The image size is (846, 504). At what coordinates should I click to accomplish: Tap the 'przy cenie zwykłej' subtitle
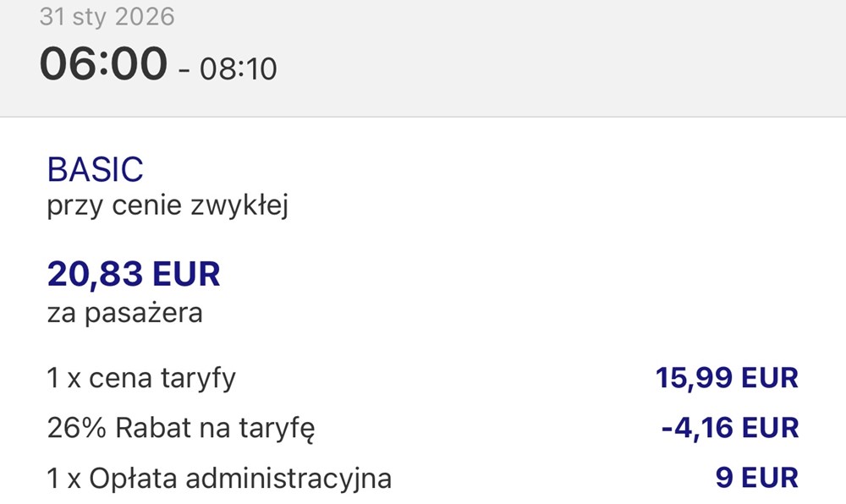click(168, 205)
